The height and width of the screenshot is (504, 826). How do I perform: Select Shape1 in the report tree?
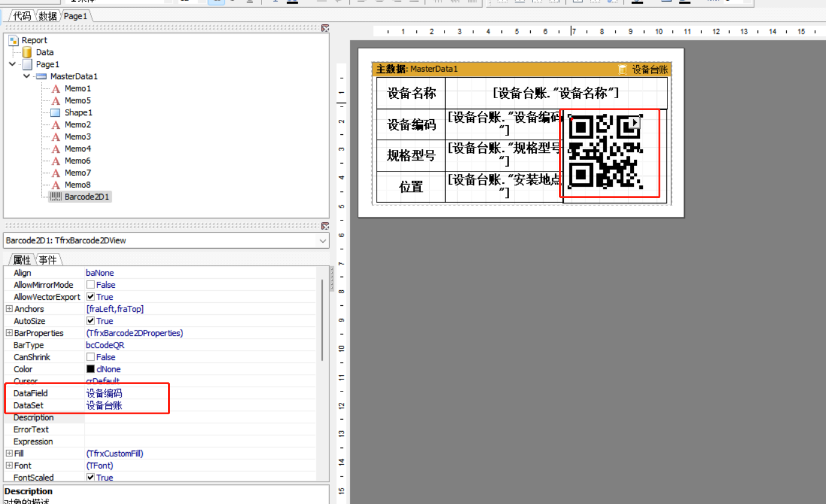pyautogui.click(x=78, y=113)
